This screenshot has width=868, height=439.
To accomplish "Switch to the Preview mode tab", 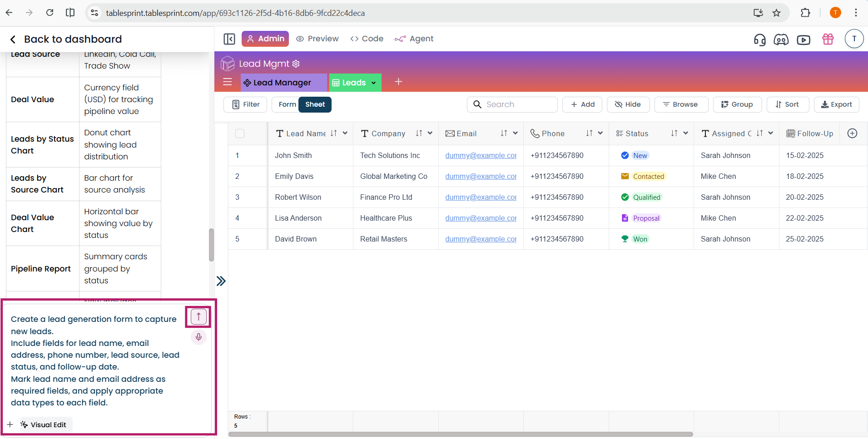I will pyautogui.click(x=317, y=39).
